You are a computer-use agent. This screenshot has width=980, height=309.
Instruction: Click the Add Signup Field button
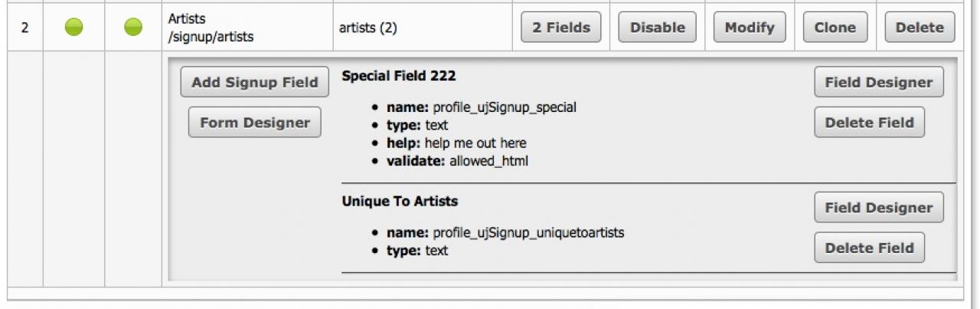pyautogui.click(x=255, y=83)
